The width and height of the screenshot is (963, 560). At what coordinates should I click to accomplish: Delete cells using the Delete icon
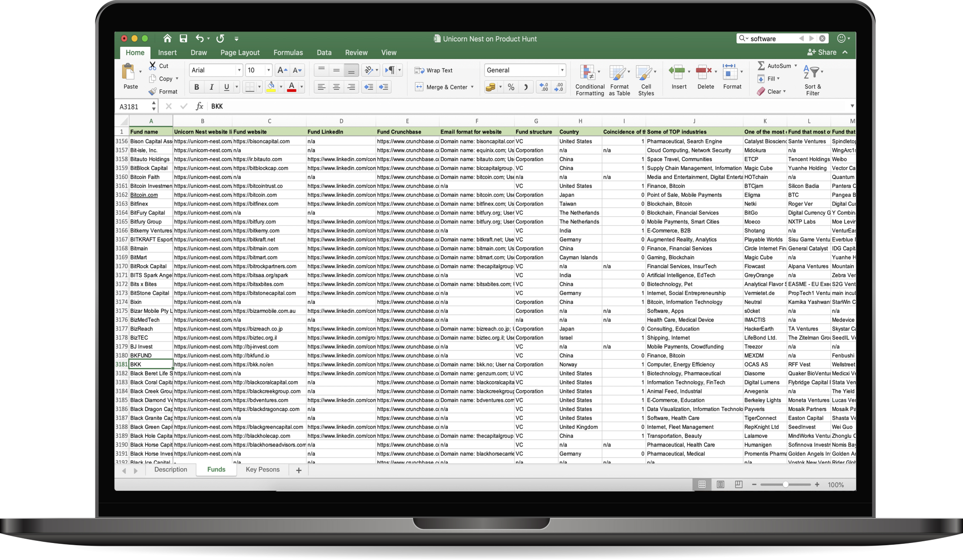click(x=703, y=71)
